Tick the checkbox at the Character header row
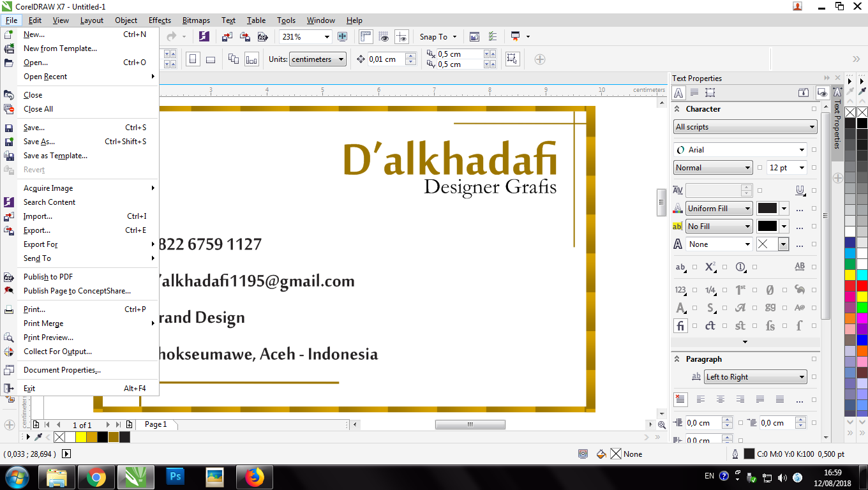 (814, 109)
